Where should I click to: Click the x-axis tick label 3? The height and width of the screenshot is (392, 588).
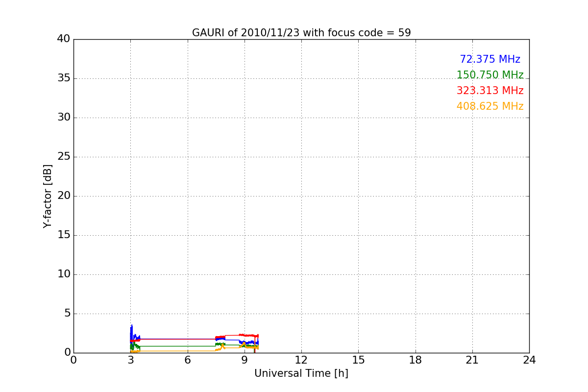pos(130,360)
